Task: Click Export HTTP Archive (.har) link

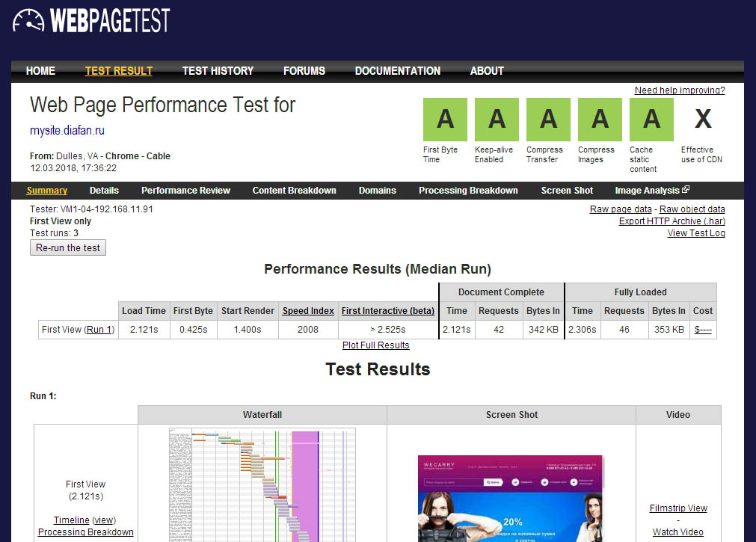Action: (x=672, y=221)
